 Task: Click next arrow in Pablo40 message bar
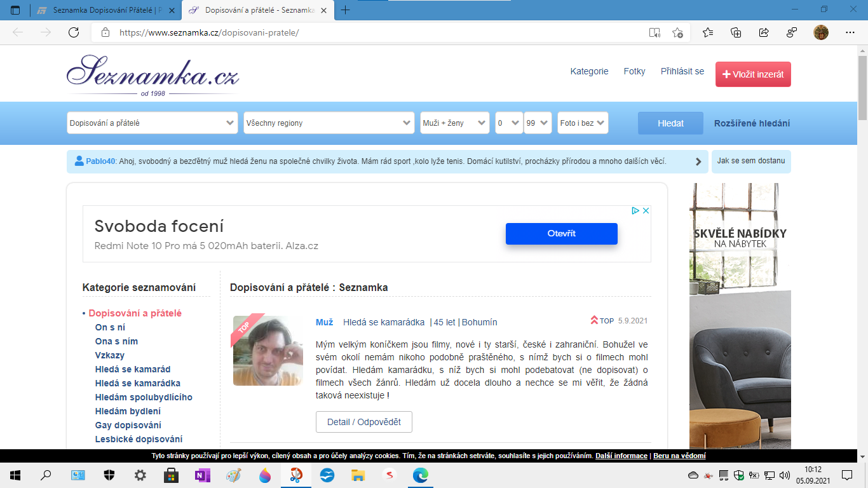click(698, 161)
